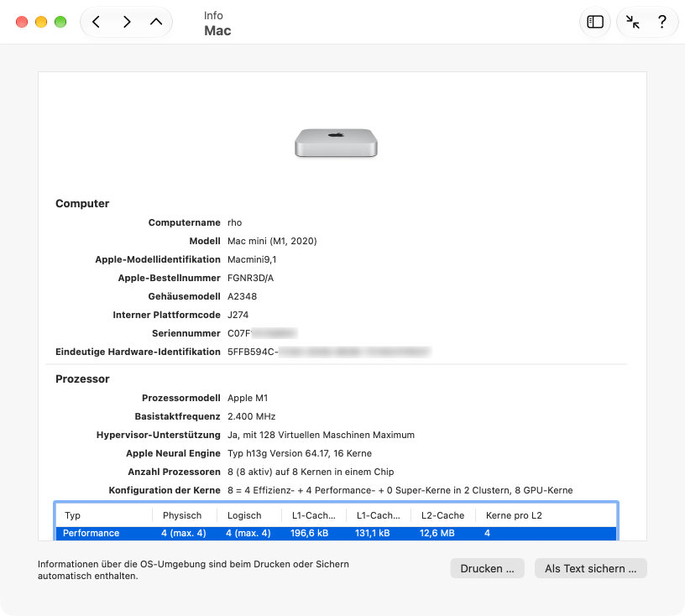Image resolution: width=685 pixels, height=616 pixels.
Task: Click the up chevron navigation button
Action: [x=156, y=22]
